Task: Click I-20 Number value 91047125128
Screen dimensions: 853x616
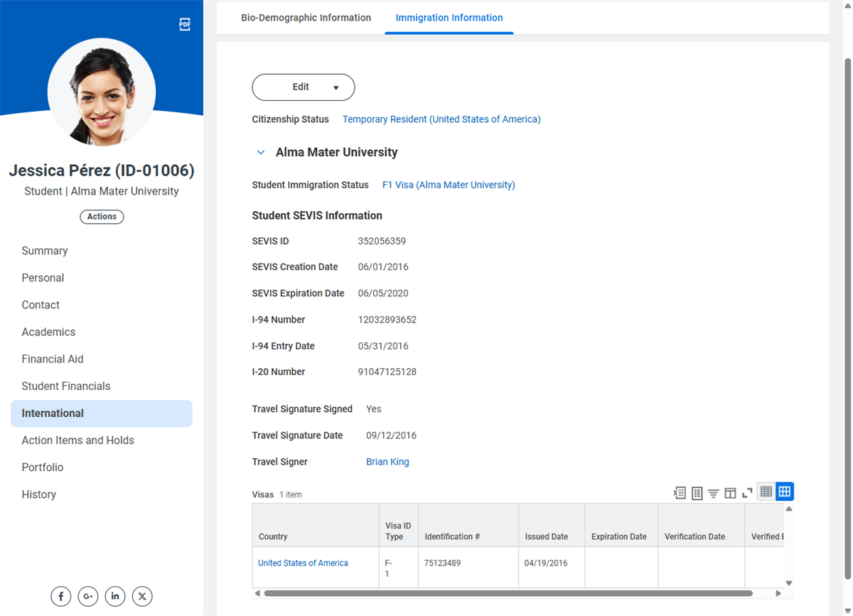Action: [x=387, y=372]
